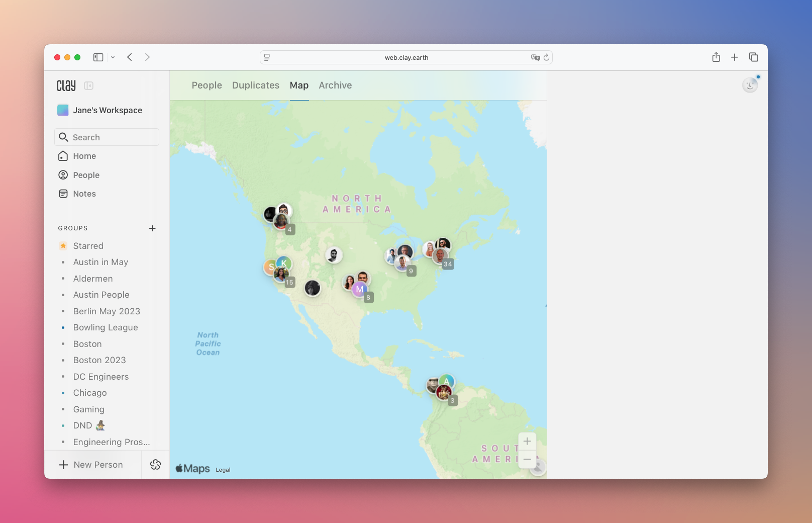Open the Safari sidebar dropdown chevron
812x523 pixels.
click(x=113, y=57)
